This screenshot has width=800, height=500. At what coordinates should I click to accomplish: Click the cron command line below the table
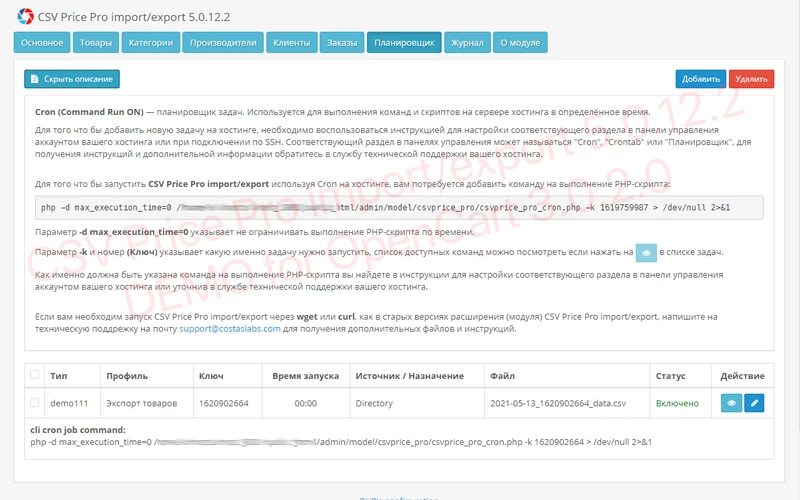click(x=341, y=442)
